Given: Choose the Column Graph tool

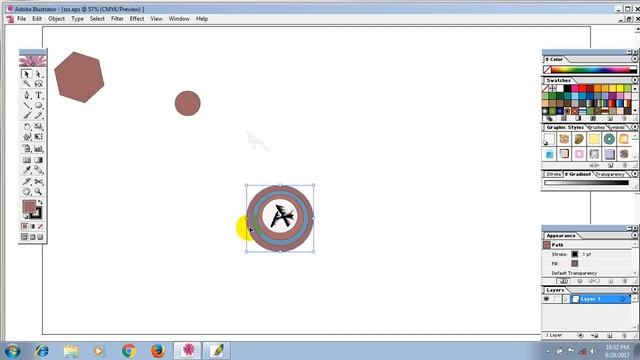Looking at the screenshot, I should pos(38,149).
